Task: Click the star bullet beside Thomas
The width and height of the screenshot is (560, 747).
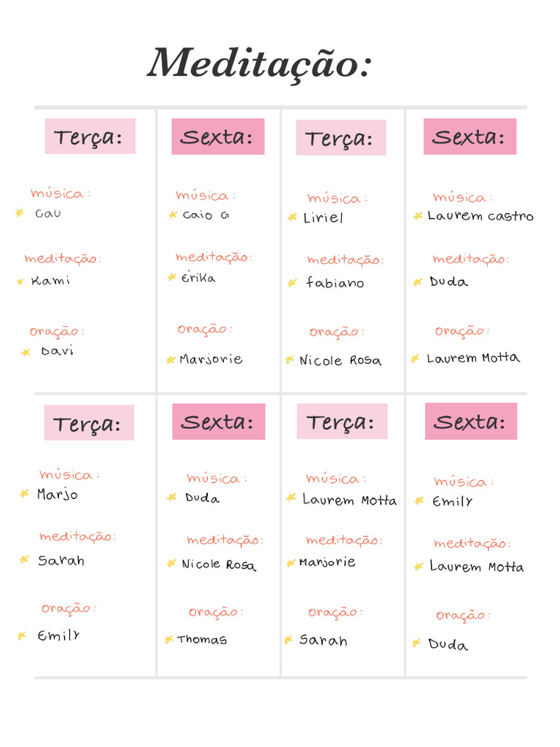Action: point(169,640)
